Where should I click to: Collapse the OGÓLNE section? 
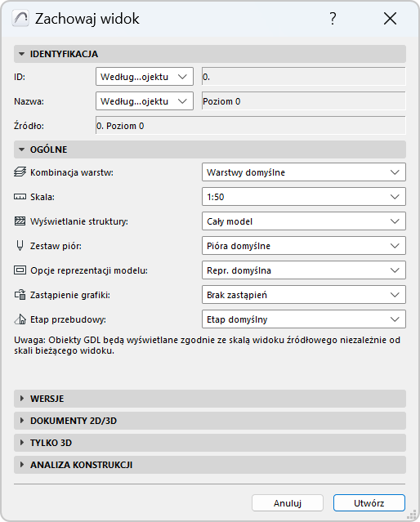pyautogui.click(x=210, y=149)
